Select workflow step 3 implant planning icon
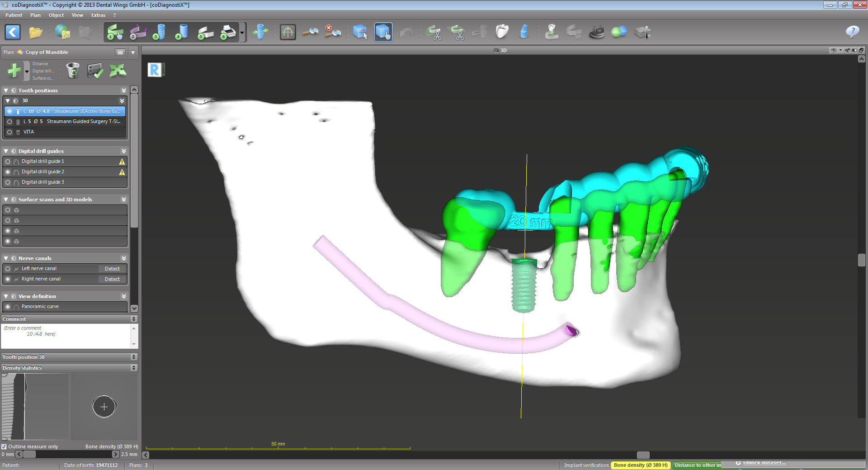Screen dimensions: 868x470 tap(159, 32)
